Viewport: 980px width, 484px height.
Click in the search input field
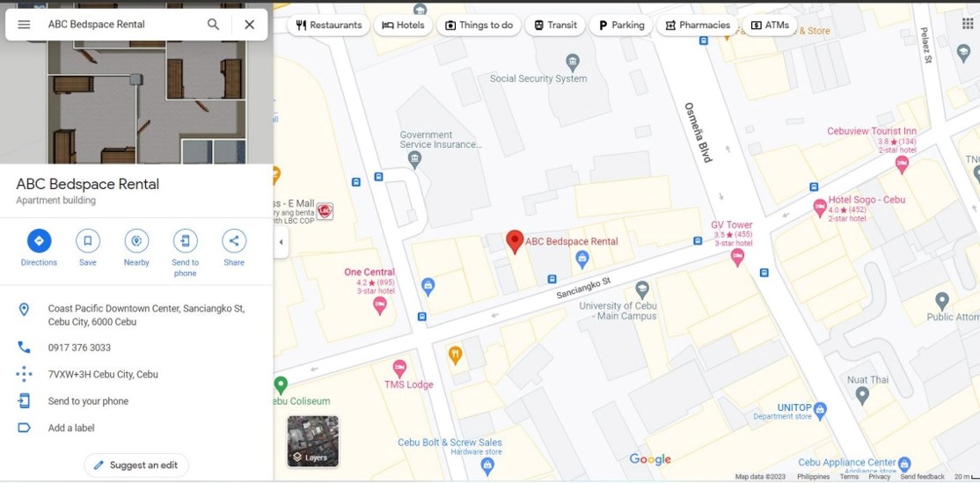point(122,25)
